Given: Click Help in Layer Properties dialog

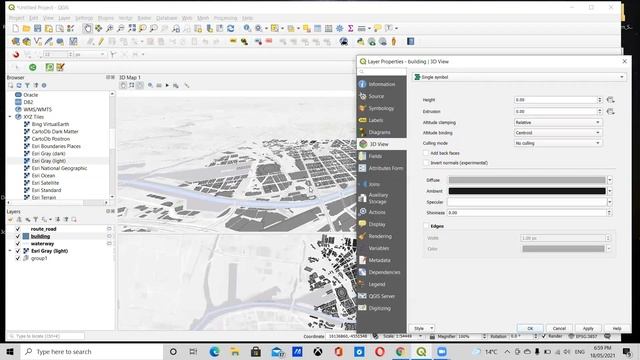Looking at the screenshot, I should point(617,328).
